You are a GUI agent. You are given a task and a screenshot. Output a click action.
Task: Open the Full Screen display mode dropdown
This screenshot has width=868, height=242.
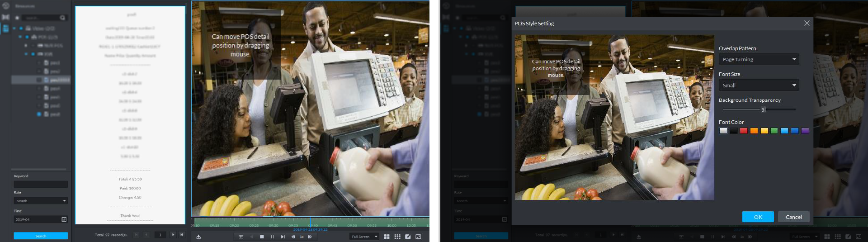point(364,237)
